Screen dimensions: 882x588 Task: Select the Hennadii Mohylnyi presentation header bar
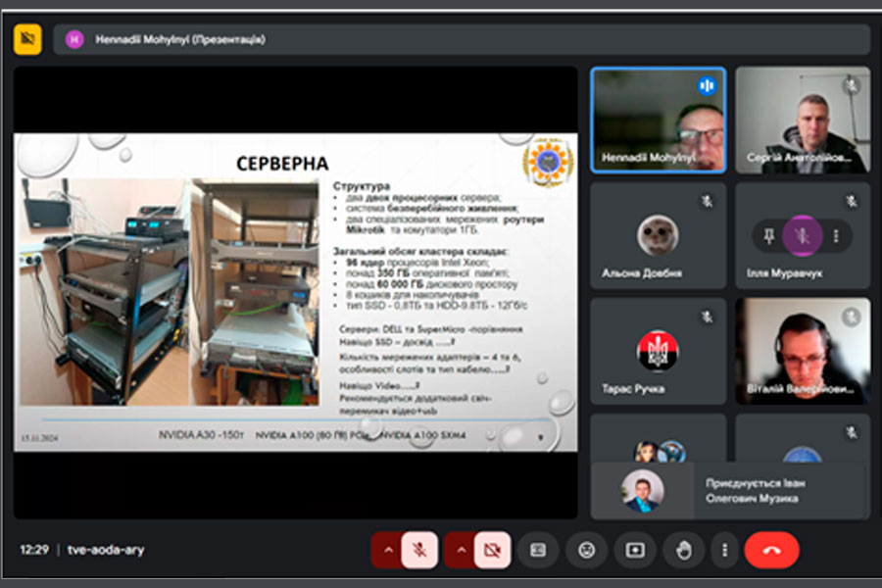(x=461, y=39)
